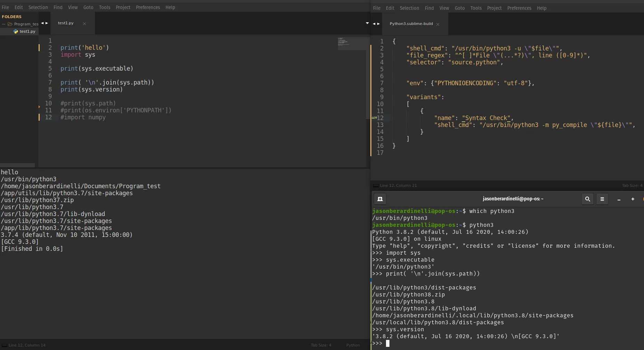Select test1.py in the sidebar tree

pos(27,31)
